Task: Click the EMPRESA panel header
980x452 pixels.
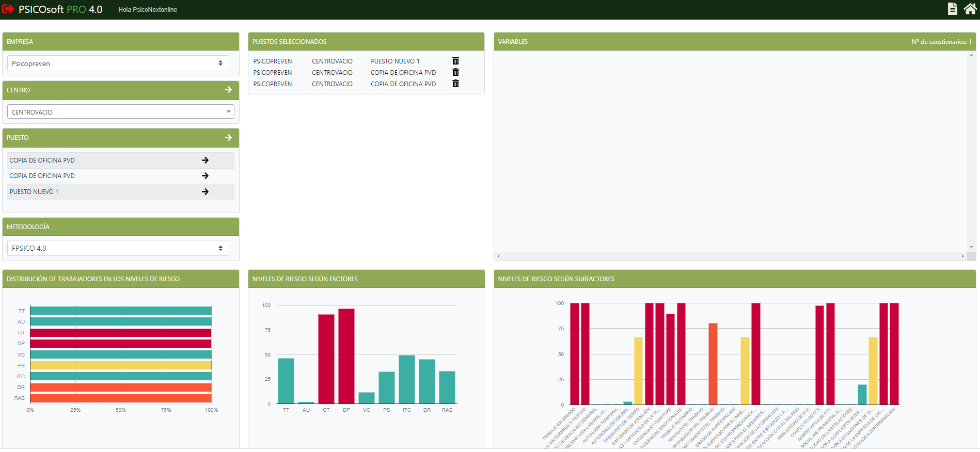Action: coord(121,41)
